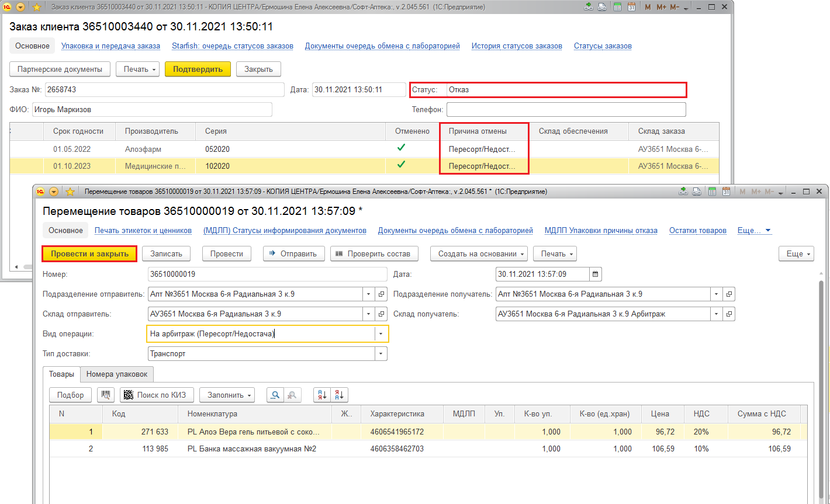Click the Остатки товаров link

click(x=698, y=231)
